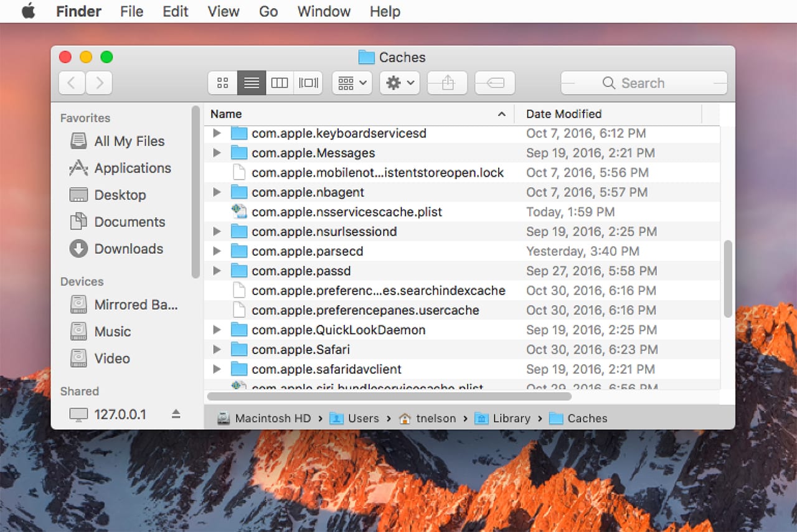Switch to Cover Flow view
Image resolution: width=797 pixels, height=532 pixels.
click(x=308, y=83)
